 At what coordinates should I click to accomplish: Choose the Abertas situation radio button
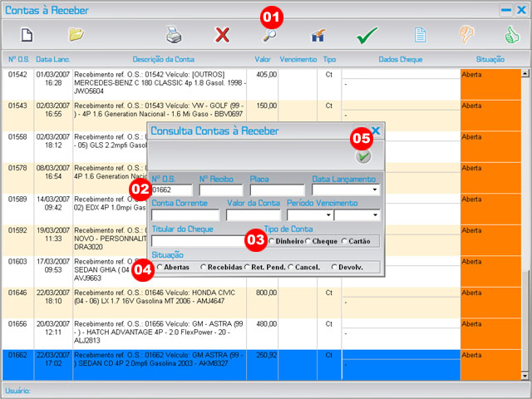[x=160, y=267]
